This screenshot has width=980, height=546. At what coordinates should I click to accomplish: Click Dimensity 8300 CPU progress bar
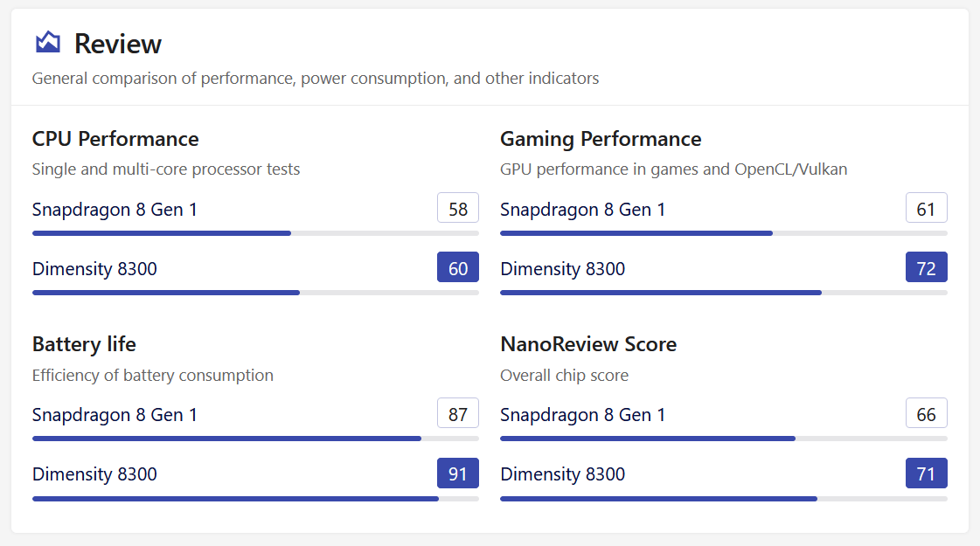[x=255, y=293]
